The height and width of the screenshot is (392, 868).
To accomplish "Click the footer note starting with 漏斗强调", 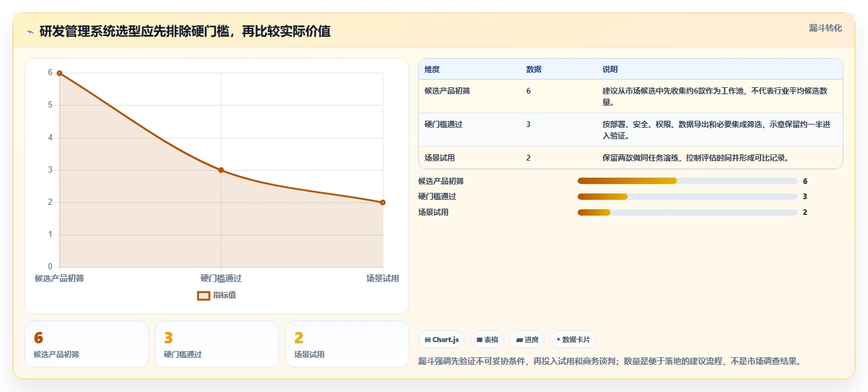I will [x=611, y=362].
